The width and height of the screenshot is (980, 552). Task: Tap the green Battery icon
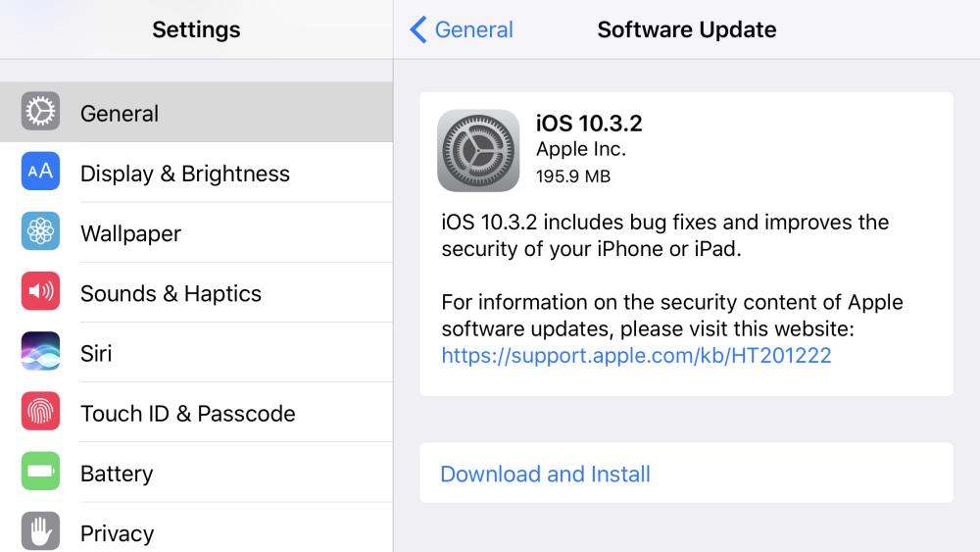click(40, 472)
